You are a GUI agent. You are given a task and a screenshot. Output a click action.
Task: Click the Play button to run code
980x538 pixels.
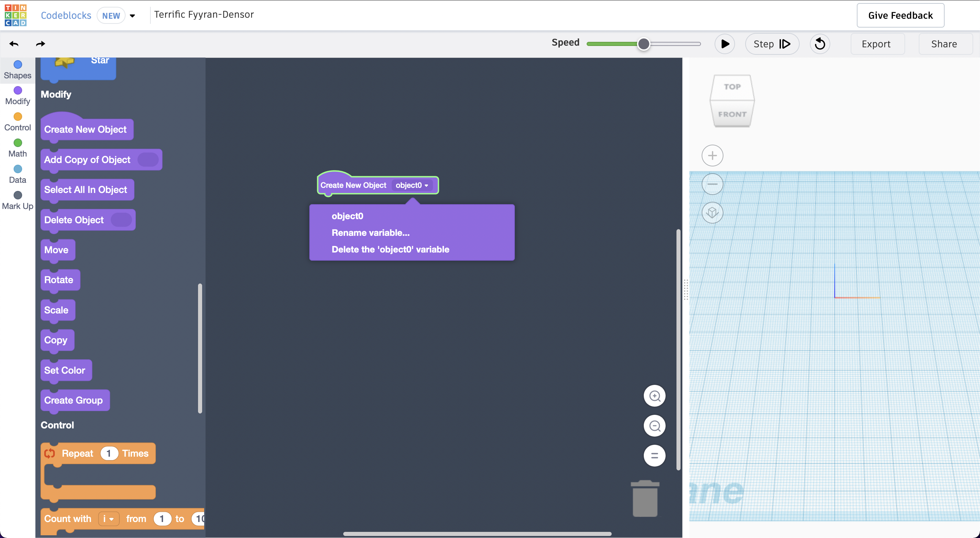(724, 44)
